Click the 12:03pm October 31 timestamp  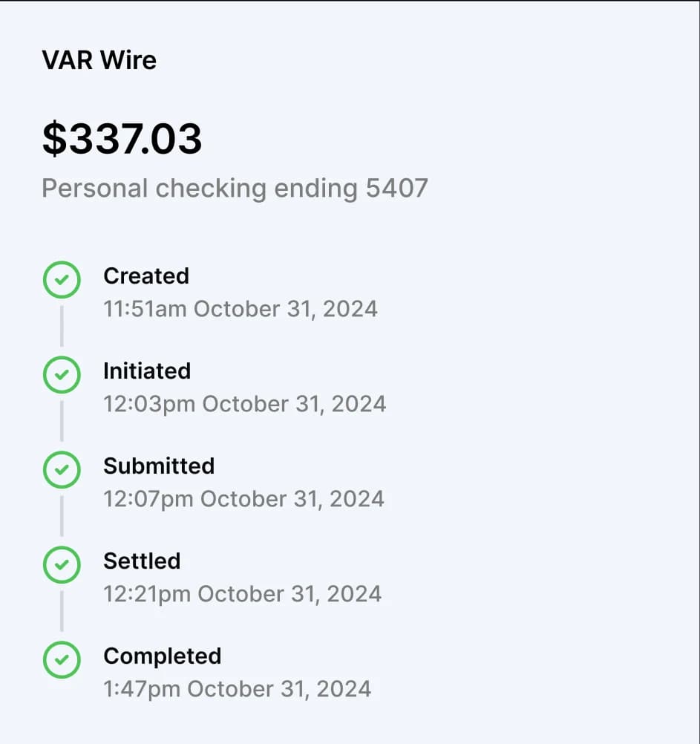[245, 403]
